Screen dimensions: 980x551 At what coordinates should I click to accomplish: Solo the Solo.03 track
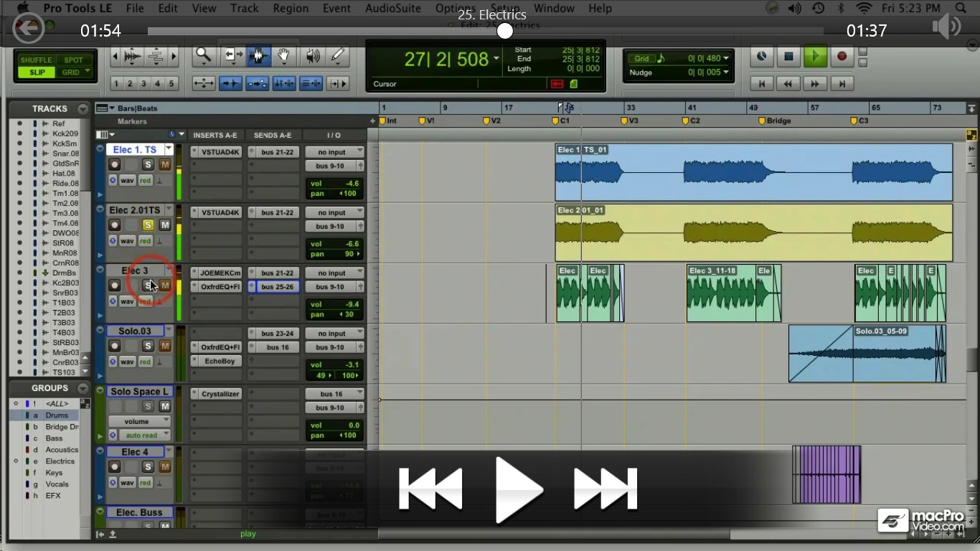[x=148, y=346]
